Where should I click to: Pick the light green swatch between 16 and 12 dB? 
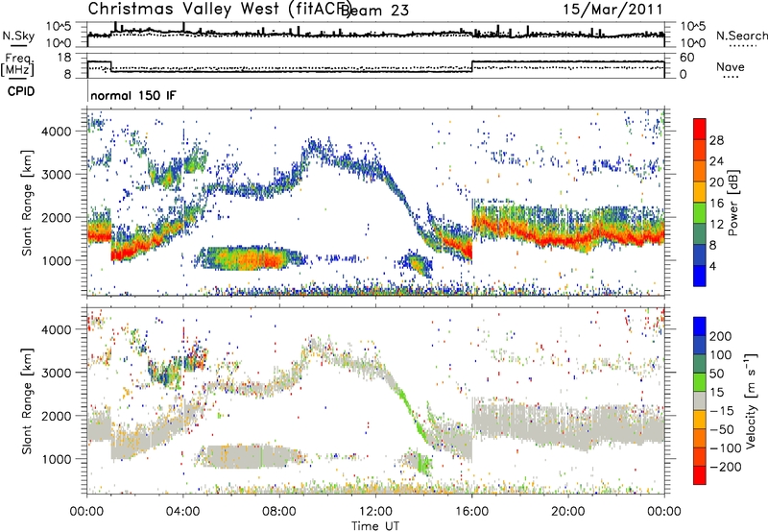pos(700,213)
